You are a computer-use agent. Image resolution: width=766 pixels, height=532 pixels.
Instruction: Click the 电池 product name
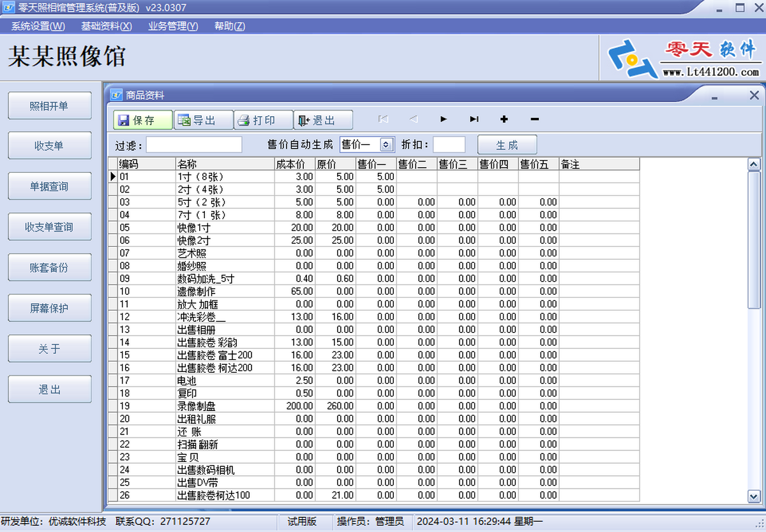[186, 381]
